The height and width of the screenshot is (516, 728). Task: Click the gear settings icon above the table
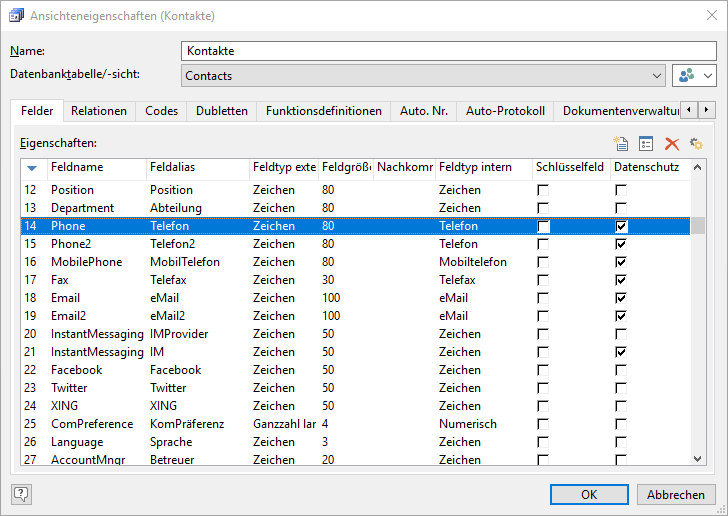click(x=697, y=144)
